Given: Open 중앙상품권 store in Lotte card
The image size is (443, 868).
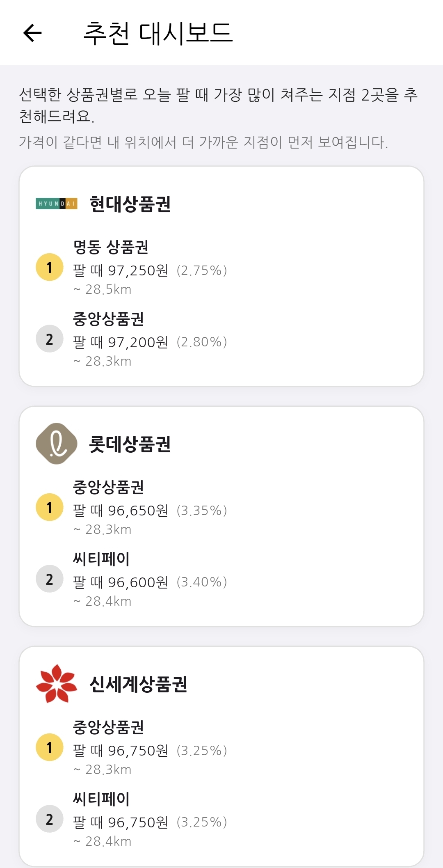Looking at the screenshot, I should coord(108,487).
